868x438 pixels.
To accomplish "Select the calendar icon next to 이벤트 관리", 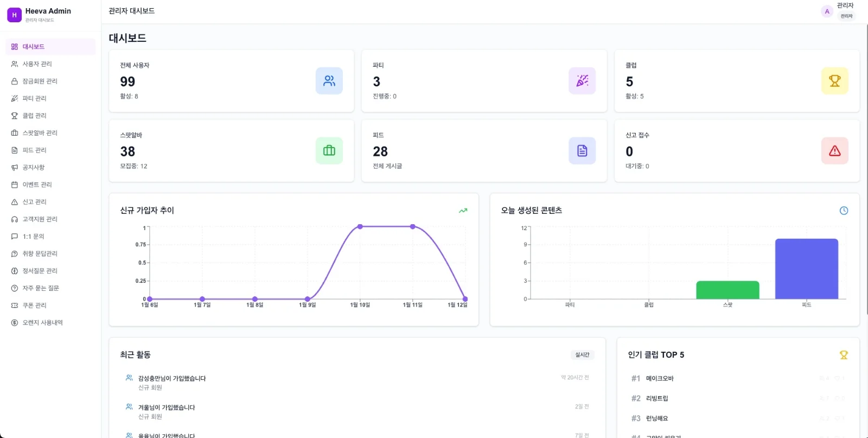I will [x=15, y=185].
